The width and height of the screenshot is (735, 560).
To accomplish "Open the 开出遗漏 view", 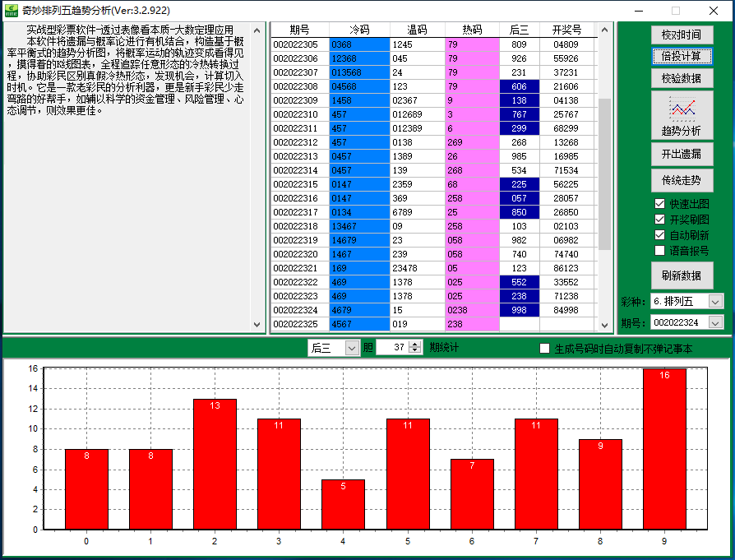I will point(681,154).
